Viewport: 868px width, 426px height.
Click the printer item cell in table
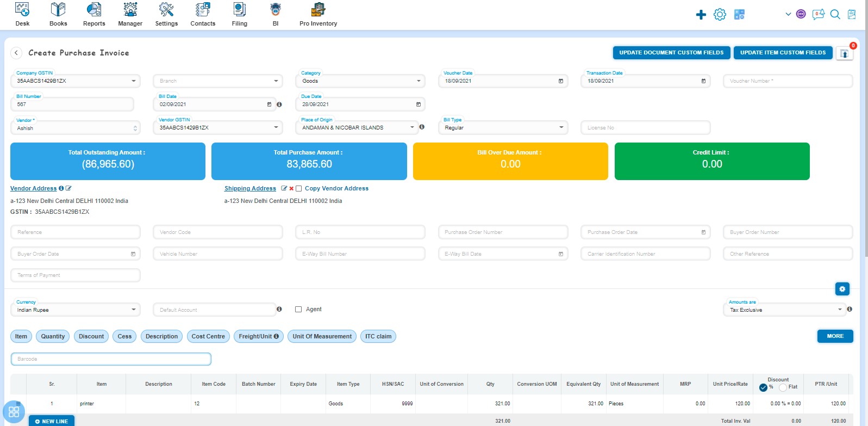pos(101,404)
